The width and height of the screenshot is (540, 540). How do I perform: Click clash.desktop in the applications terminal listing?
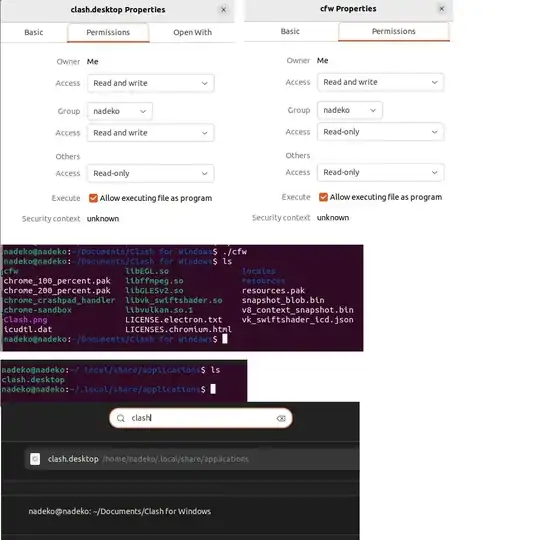point(33,380)
